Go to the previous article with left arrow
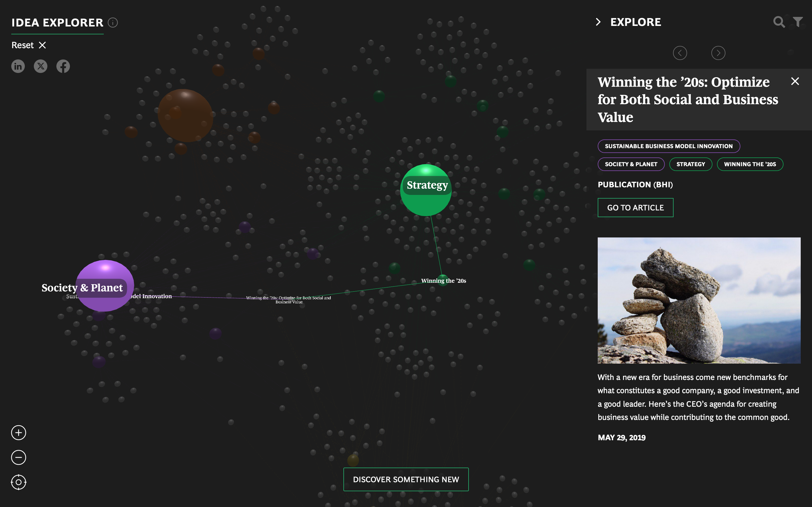The height and width of the screenshot is (507, 812). click(680, 53)
